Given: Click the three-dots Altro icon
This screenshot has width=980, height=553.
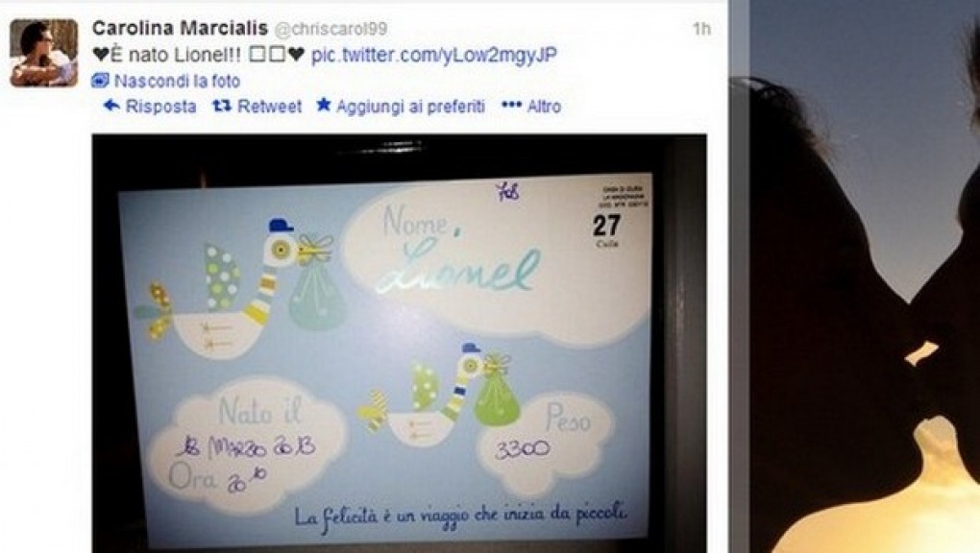Looking at the screenshot, I should tap(511, 105).
